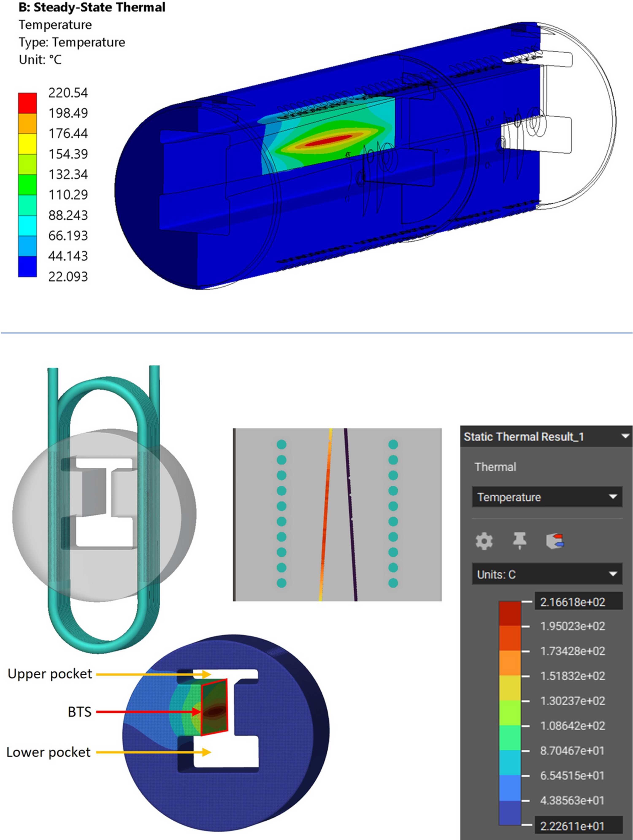Click the blue swatch beside 22.093 legend
Image resolution: width=633 pixels, height=840 pixels.
27,266
